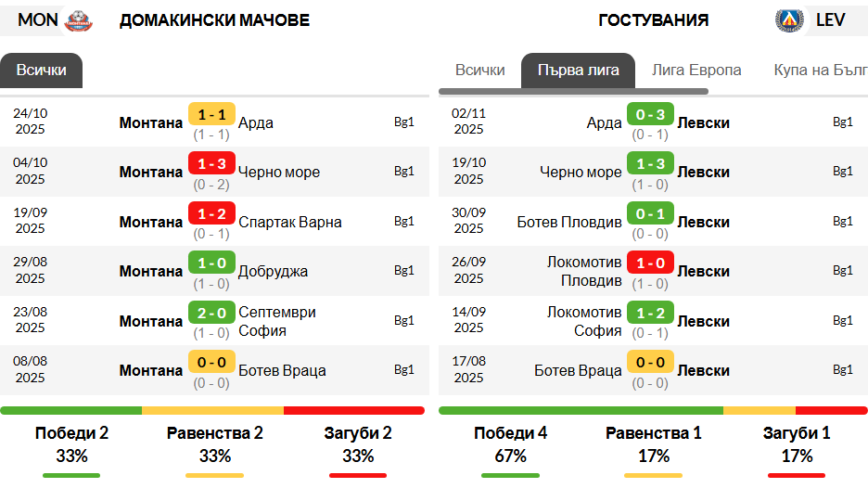
Task: Select the Всички tab under home matches
Action: click(41, 71)
